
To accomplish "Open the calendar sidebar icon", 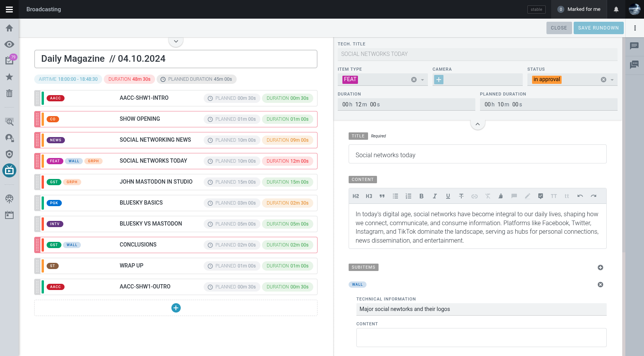I will (x=9, y=215).
